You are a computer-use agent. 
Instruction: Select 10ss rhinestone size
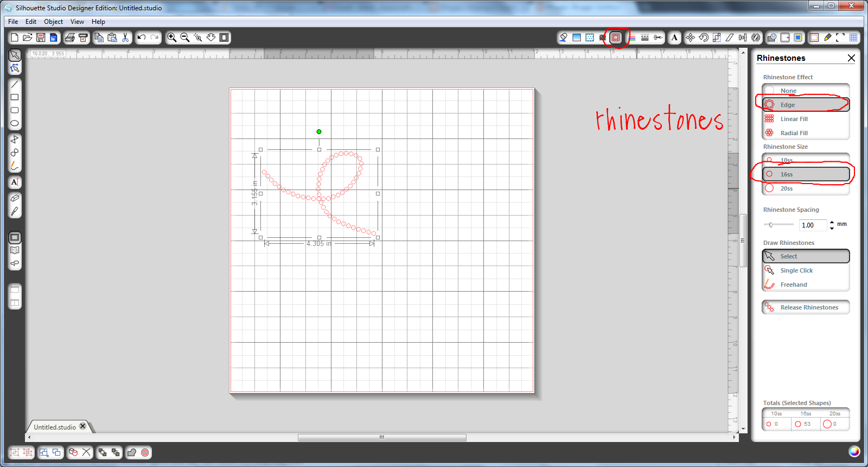(806, 160)
